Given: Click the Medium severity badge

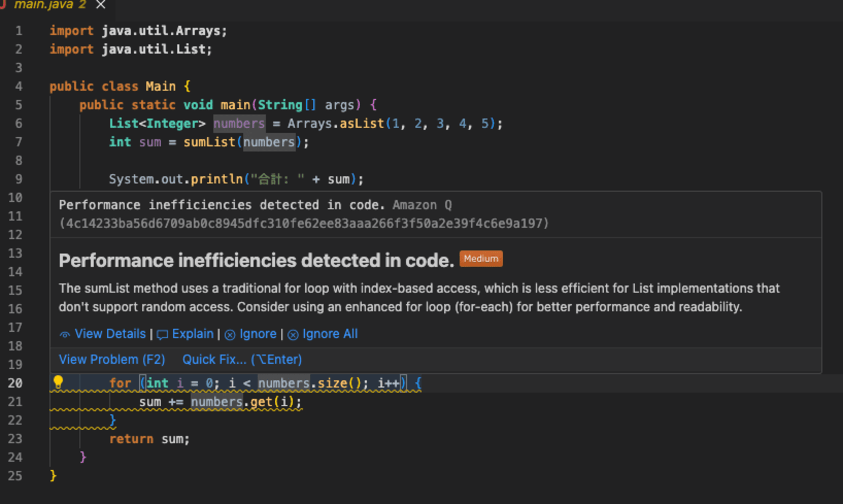Looking at the screenshot, I should 481,259.
